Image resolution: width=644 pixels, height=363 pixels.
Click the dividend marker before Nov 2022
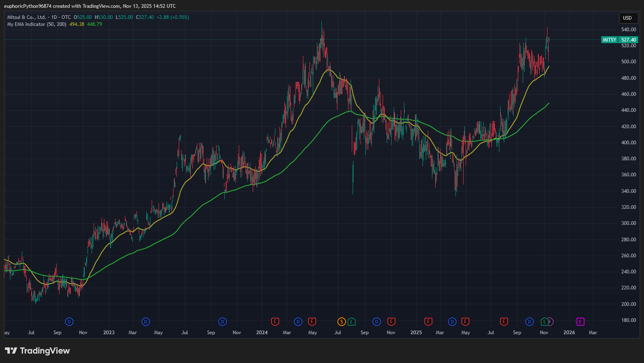[x=69, y=321]
